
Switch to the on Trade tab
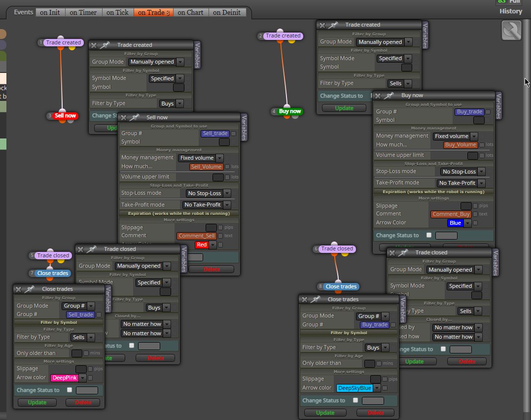click(x=153, y=12)
